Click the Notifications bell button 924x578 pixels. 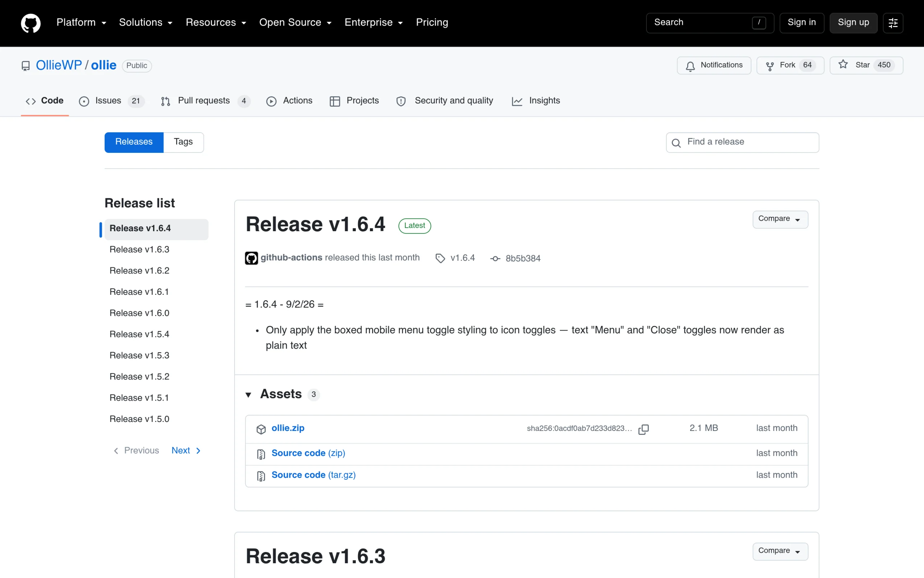click(x=714, y=65)
